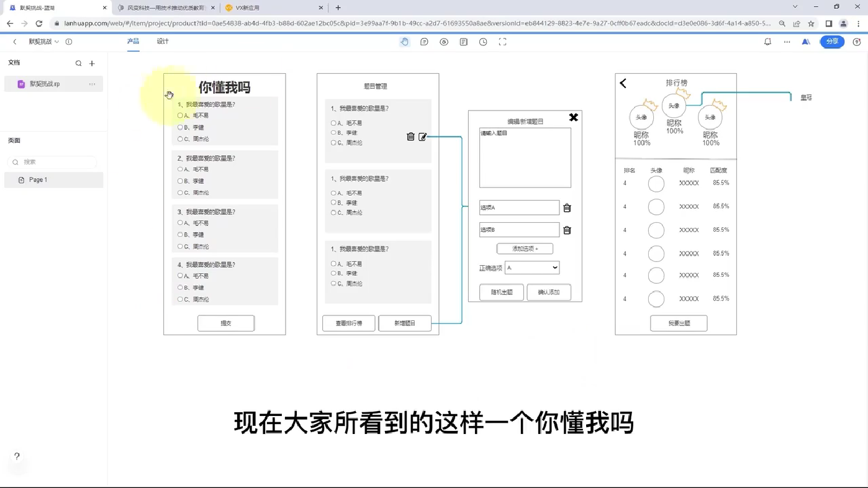Open options menu for 默契挑战.rp file

click(x=92, y=84)
